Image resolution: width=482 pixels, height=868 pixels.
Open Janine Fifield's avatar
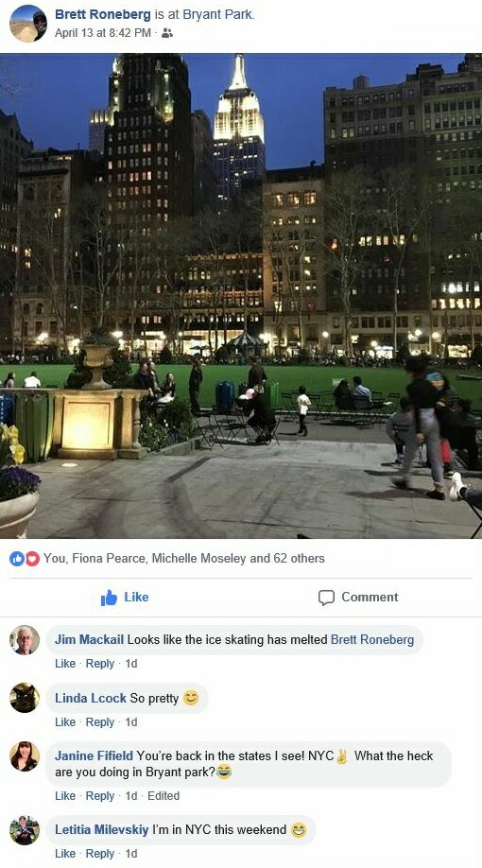click(25, 756)
